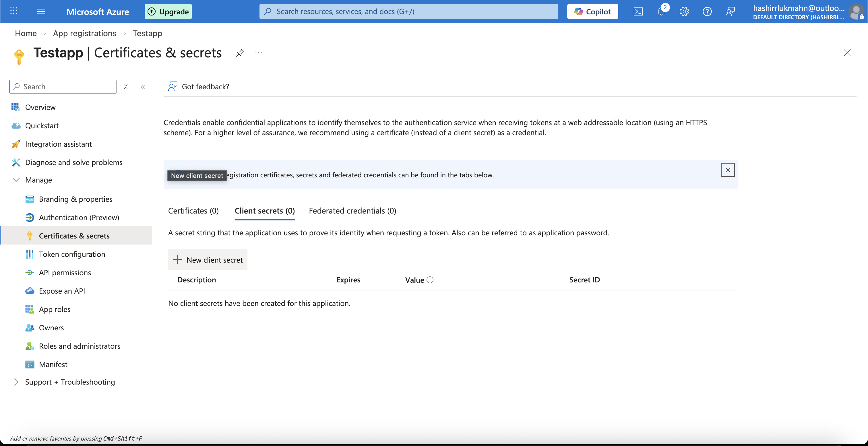Open the Integration assistant page

59,144
